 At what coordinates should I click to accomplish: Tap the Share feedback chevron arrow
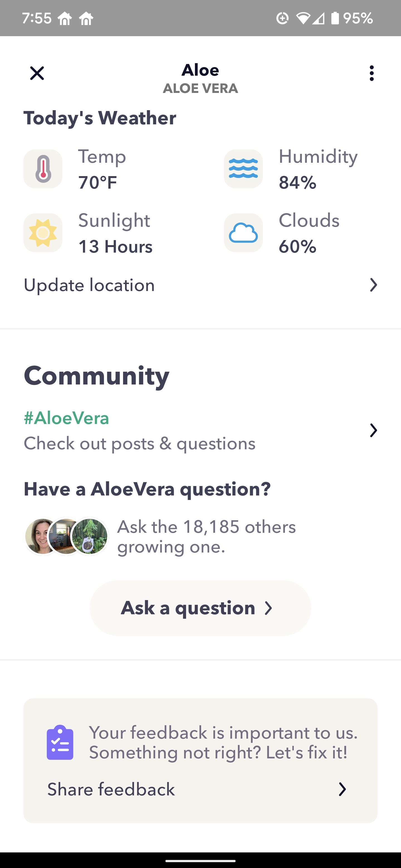click(342, 789)
